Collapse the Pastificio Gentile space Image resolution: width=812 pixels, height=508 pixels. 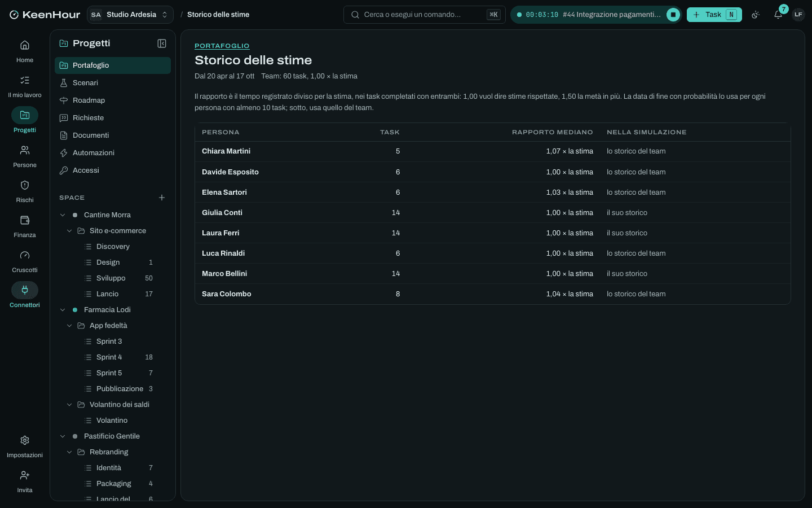[x=63, y=436]
